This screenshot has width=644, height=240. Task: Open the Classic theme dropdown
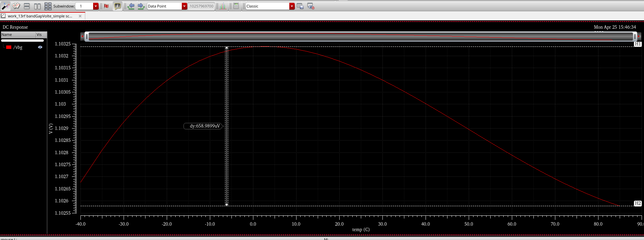click(292, 6)
